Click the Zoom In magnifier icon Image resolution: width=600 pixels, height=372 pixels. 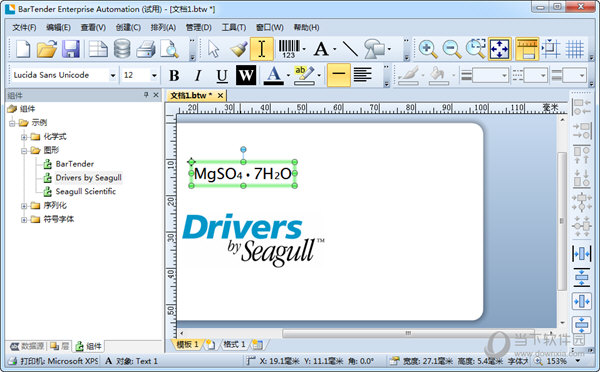427,49
